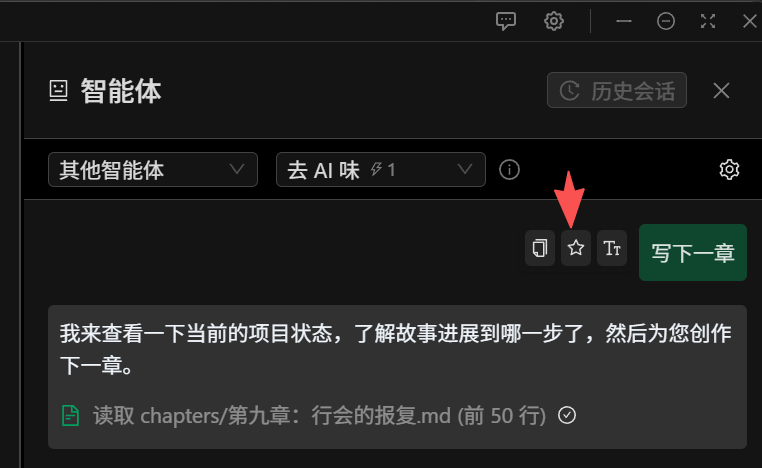Click the completed checkmark circle icon

tap(567, 415)
